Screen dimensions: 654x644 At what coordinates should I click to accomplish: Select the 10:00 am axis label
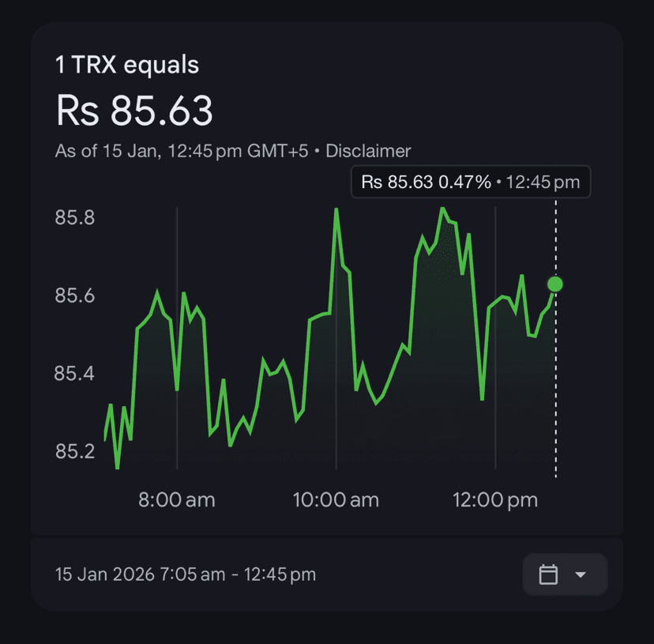point(336,500)
